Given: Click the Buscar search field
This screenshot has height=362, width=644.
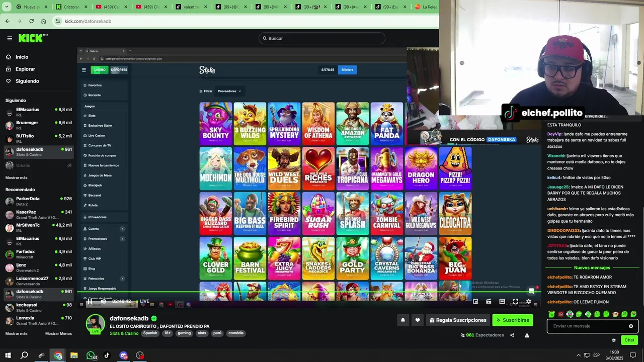Looking at the screenshot, I should (322, 38).
